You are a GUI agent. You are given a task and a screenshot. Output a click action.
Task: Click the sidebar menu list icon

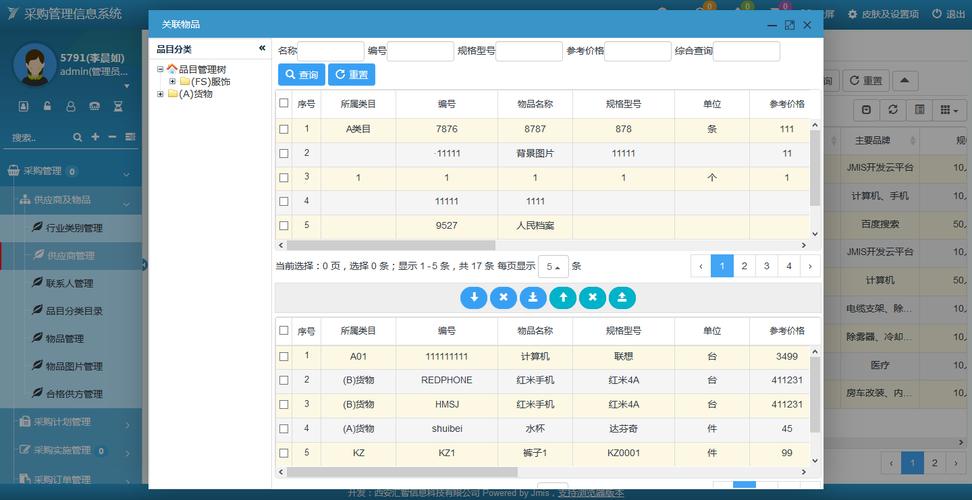pyautogui.click(x=130, y=137)
